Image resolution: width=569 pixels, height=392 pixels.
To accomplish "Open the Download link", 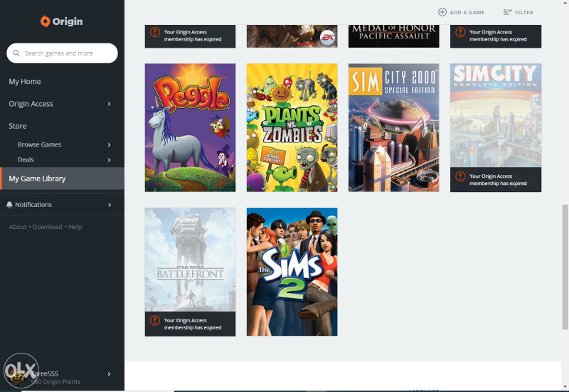I will (x=47, y=227).
